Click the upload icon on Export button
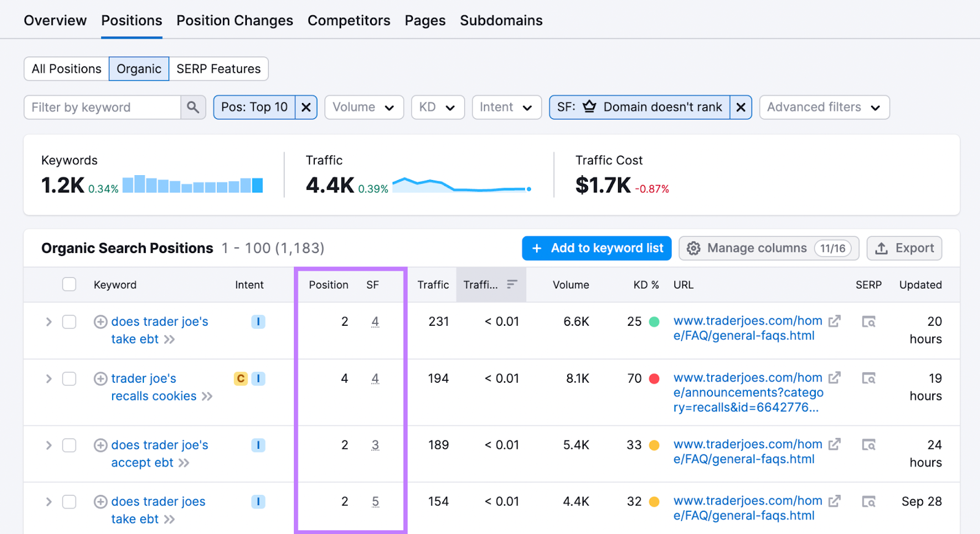980x534 pixels. 881,248
